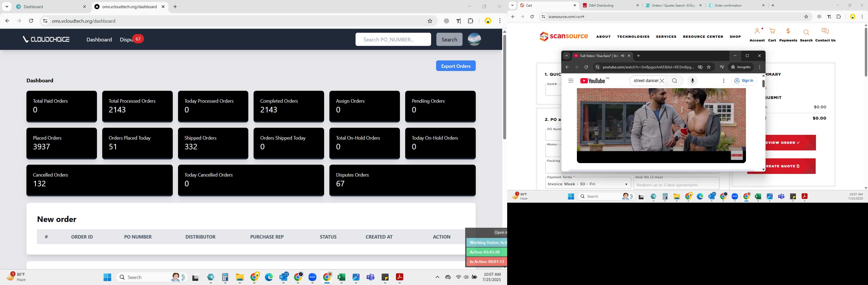
Task: Select Dashboard nav item in CloudChoice
Action: [x=99, y=39]
